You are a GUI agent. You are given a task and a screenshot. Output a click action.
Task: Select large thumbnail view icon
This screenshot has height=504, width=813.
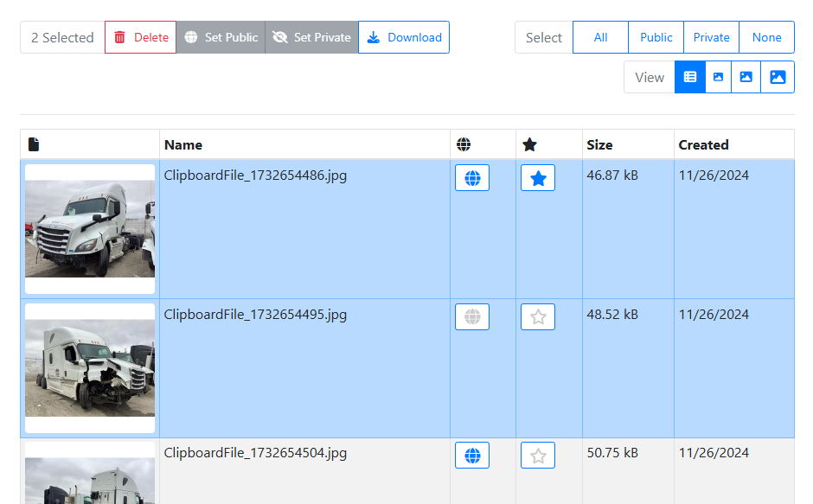click(778, 77)
